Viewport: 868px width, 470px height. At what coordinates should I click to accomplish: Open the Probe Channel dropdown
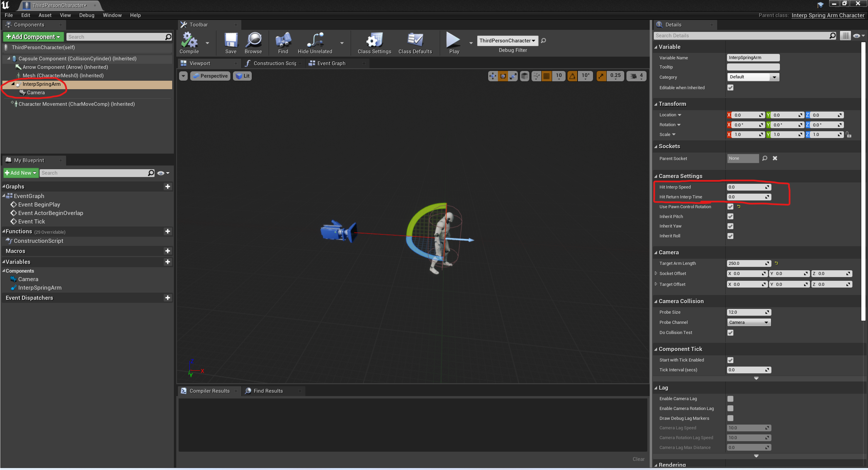[749, 322]
